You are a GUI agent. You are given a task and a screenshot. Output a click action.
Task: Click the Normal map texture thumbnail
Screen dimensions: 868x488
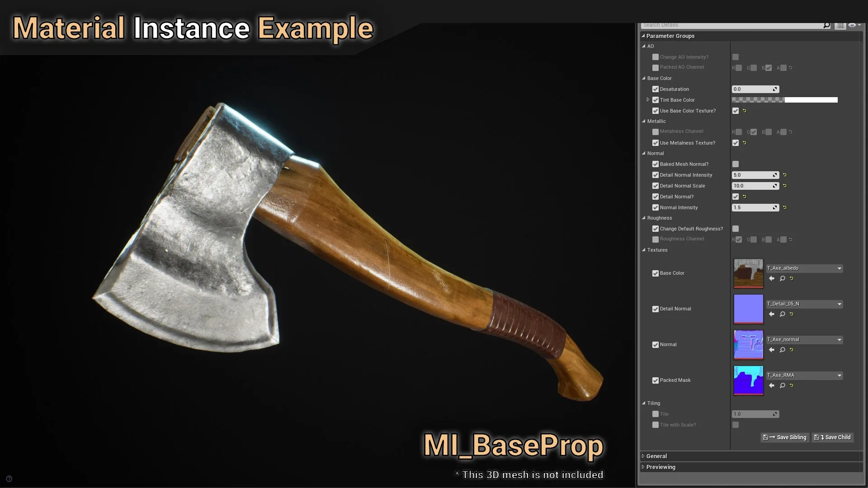coord(748,344)
